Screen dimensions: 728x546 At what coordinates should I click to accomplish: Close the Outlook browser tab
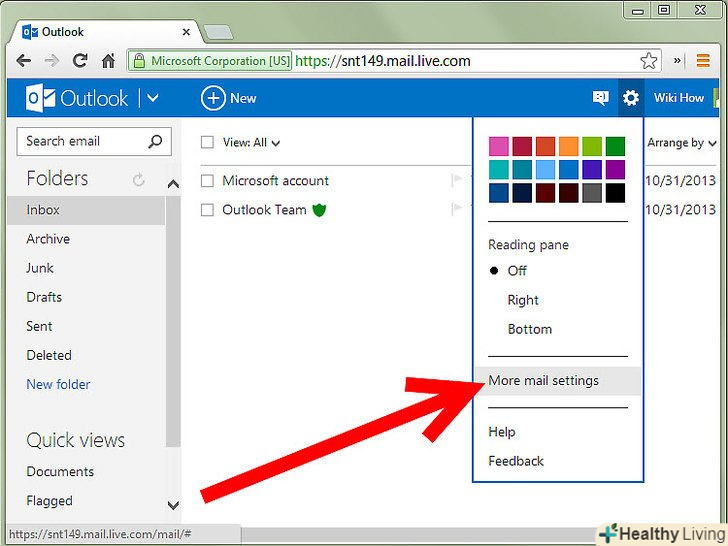[186, 32]
